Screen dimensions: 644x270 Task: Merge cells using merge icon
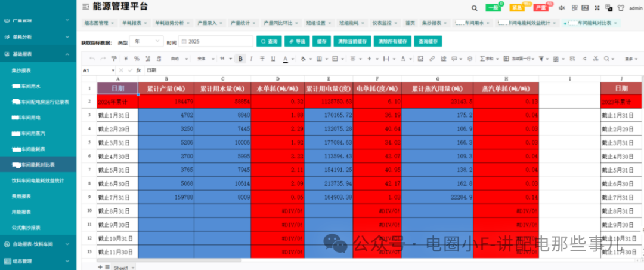[x=335, y=59]
